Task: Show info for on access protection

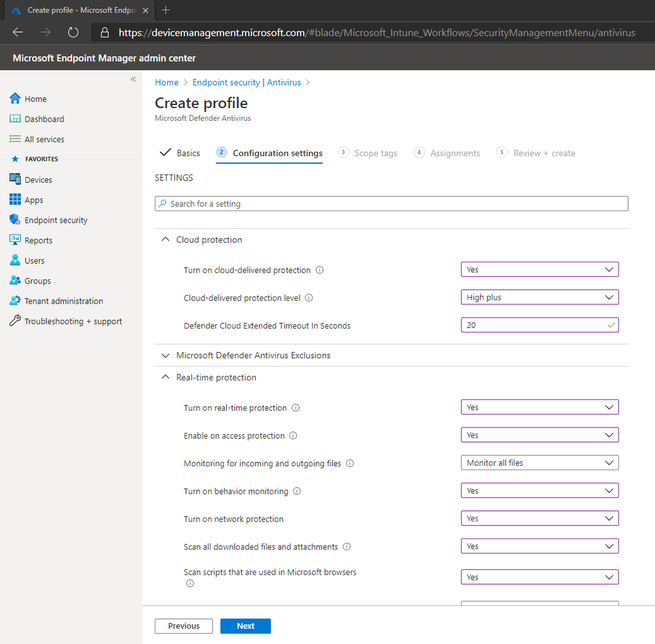Action: click(x=293, y=435)
